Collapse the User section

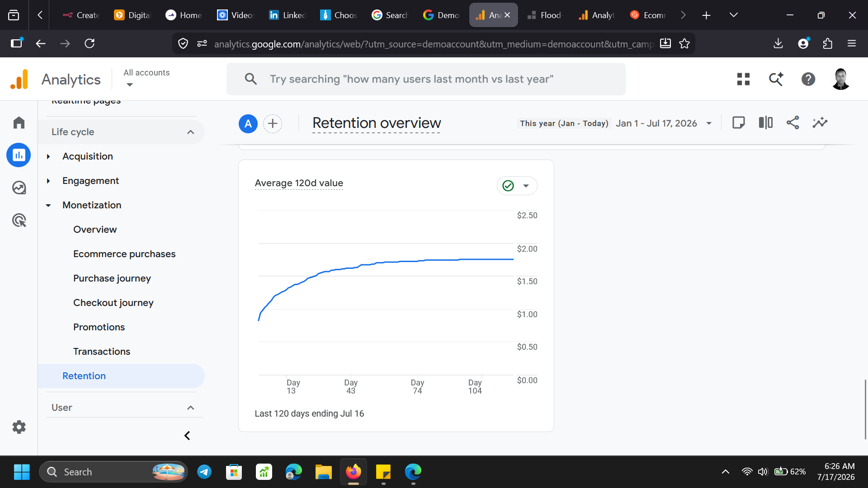(190, 408)
